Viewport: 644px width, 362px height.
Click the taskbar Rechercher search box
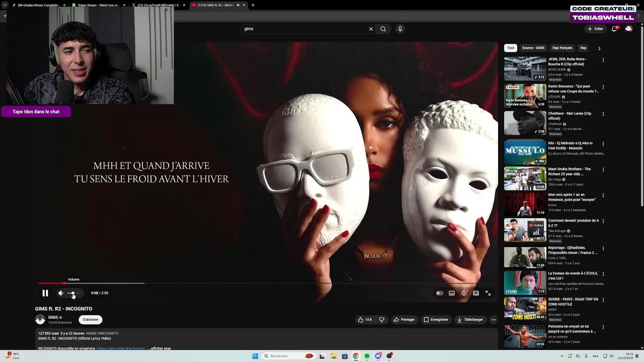coord(289,356)
